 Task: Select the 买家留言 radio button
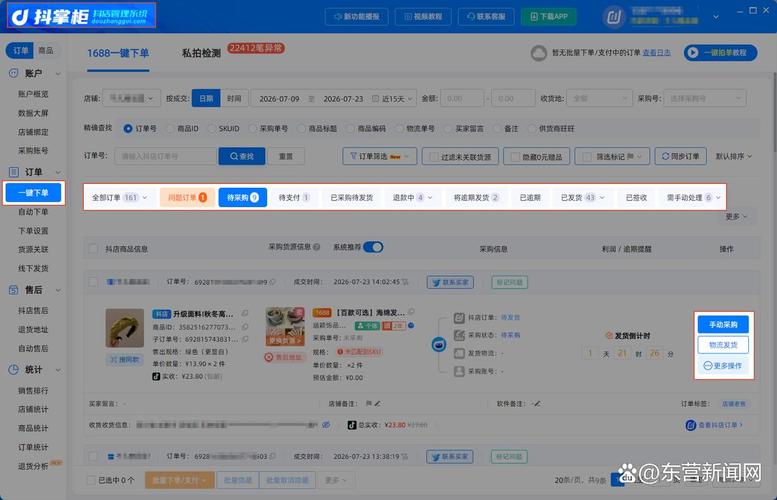(448, 129)
